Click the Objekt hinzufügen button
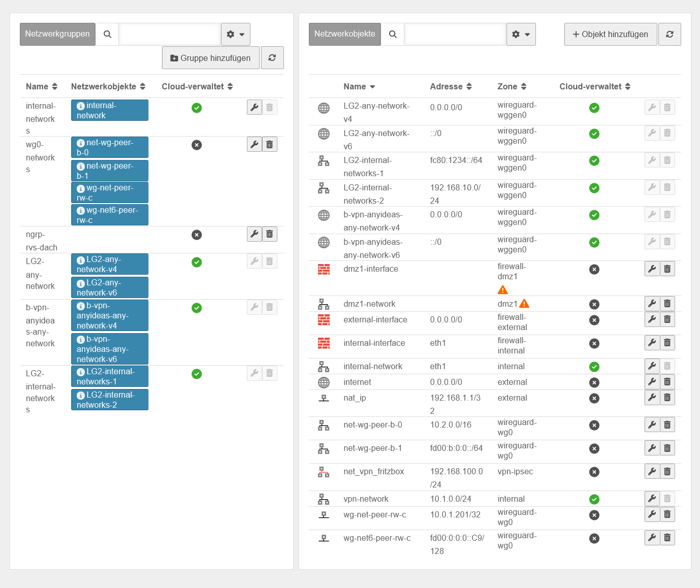700x588 pixels. pyautogui.click(x=610, y=34)
